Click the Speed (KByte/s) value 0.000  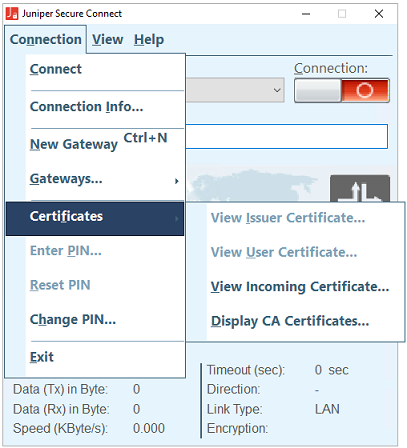tap(149, 428)
